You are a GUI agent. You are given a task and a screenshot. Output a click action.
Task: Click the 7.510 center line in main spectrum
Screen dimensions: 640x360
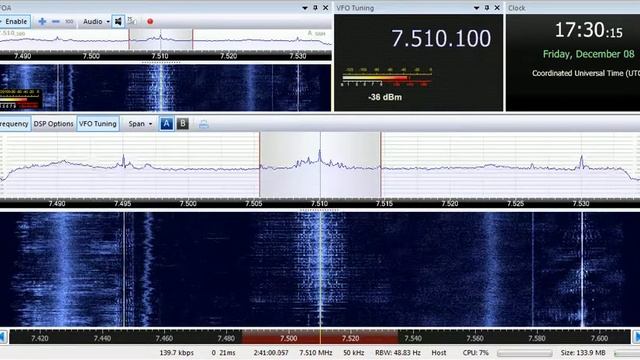pyautogui.click(x=320, y=165)
